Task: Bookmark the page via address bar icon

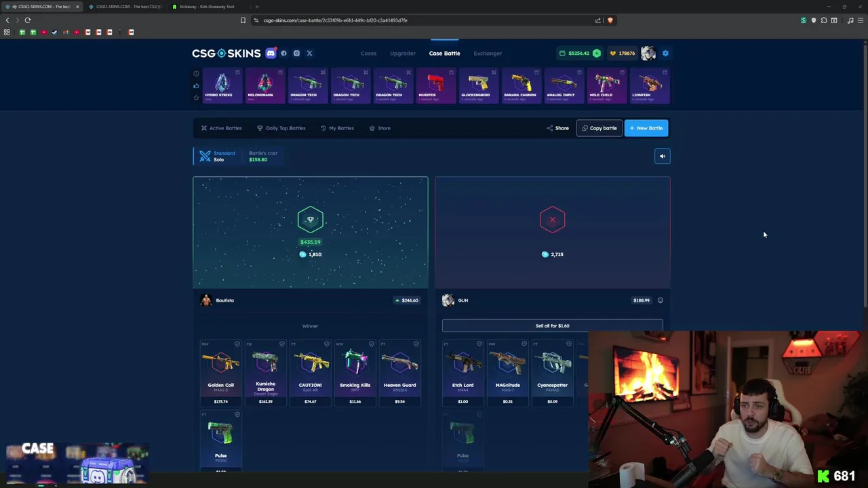Action: [243, 20]
